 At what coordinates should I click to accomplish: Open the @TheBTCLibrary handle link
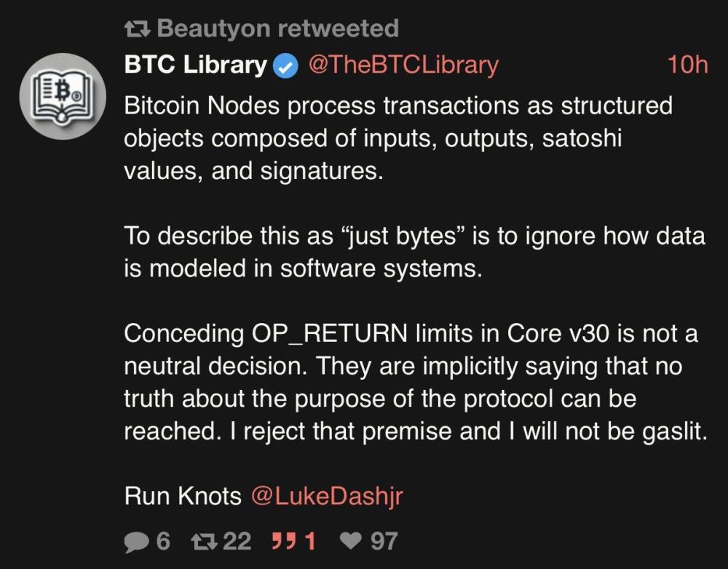[403, 65]
